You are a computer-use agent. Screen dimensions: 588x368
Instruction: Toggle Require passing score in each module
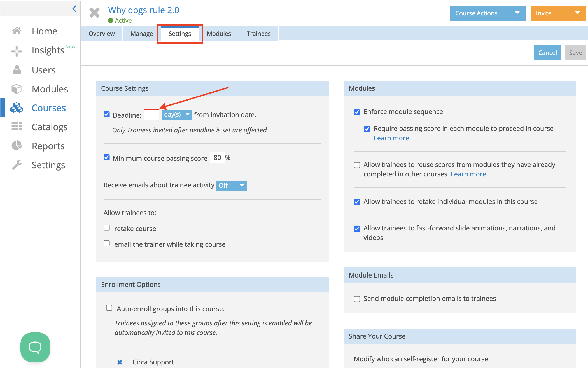[367, 129]
